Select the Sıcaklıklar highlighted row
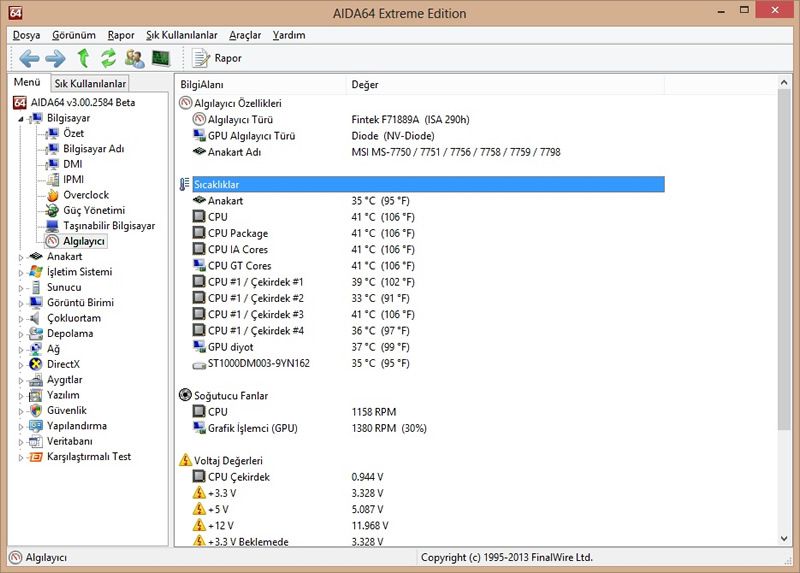 click(429, 185)
